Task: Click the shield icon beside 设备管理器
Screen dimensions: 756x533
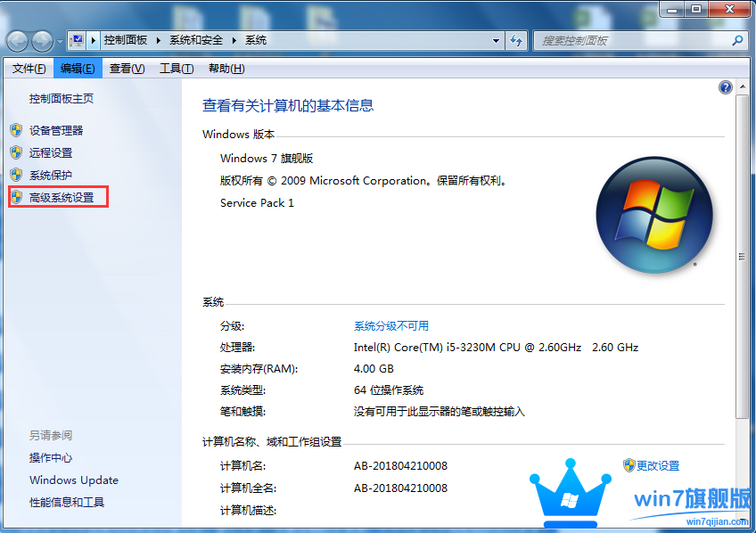Action: [x=16, y=130]
